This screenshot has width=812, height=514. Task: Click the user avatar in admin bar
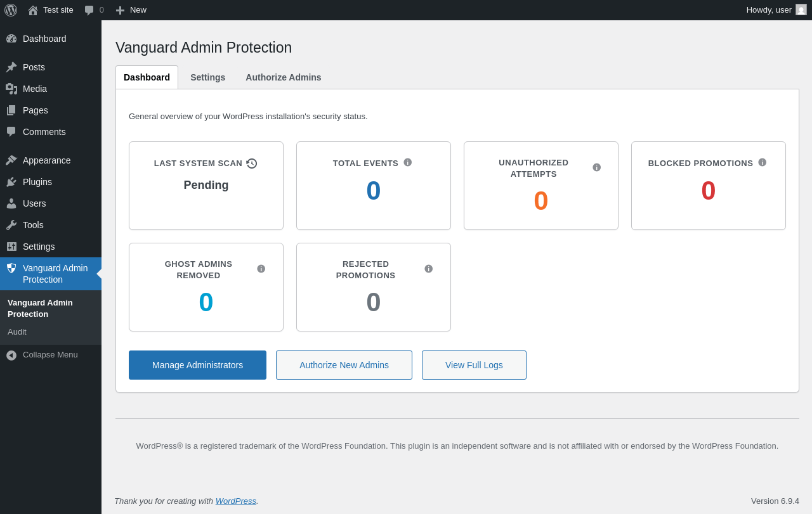tap(801, 10)
